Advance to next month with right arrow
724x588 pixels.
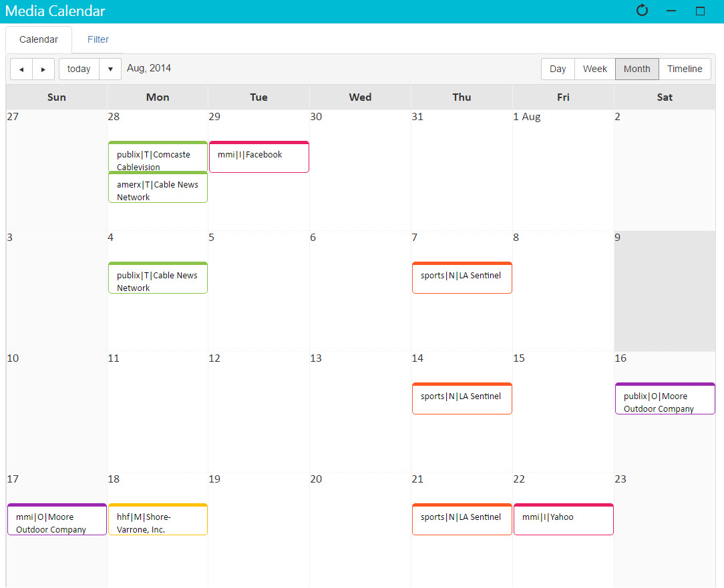[43, 69]
